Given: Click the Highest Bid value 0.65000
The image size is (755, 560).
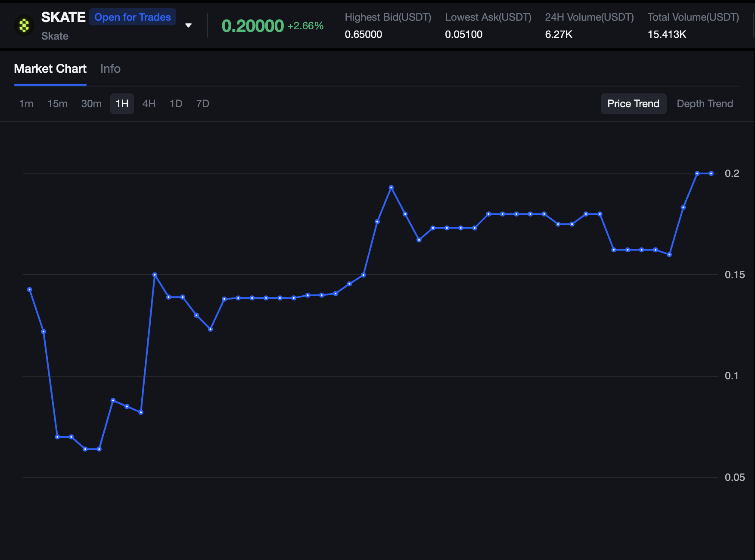Looking at the screenshot, I should [364, 34].
